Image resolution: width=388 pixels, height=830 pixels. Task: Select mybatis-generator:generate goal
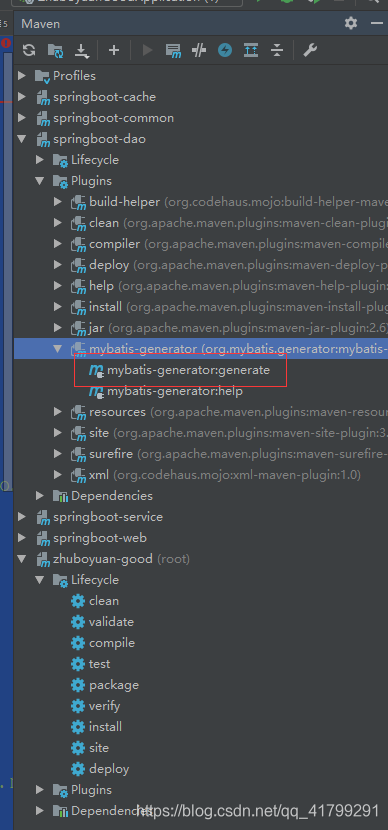click(x=188, y=370)
